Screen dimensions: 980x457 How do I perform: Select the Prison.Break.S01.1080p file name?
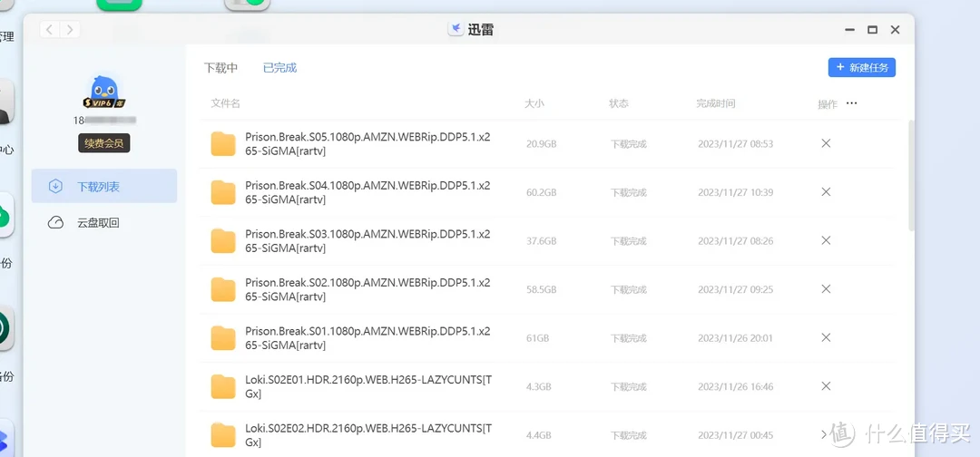[367, 337]
